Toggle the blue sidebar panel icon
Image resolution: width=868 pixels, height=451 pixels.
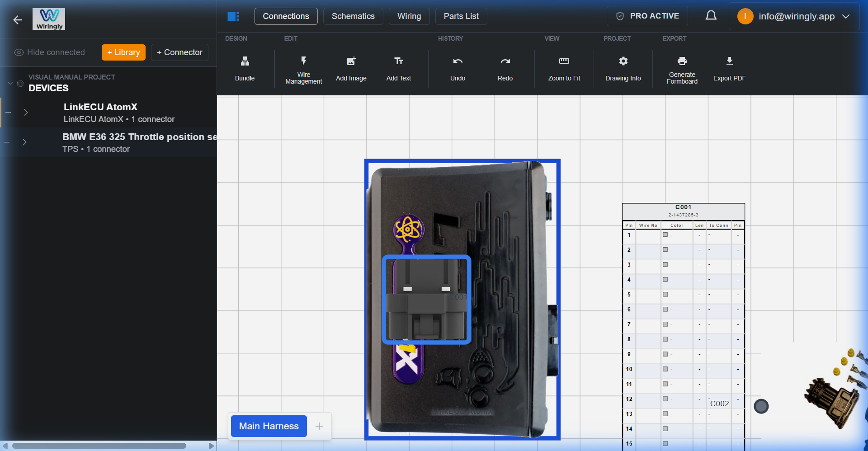click(233, 16)
